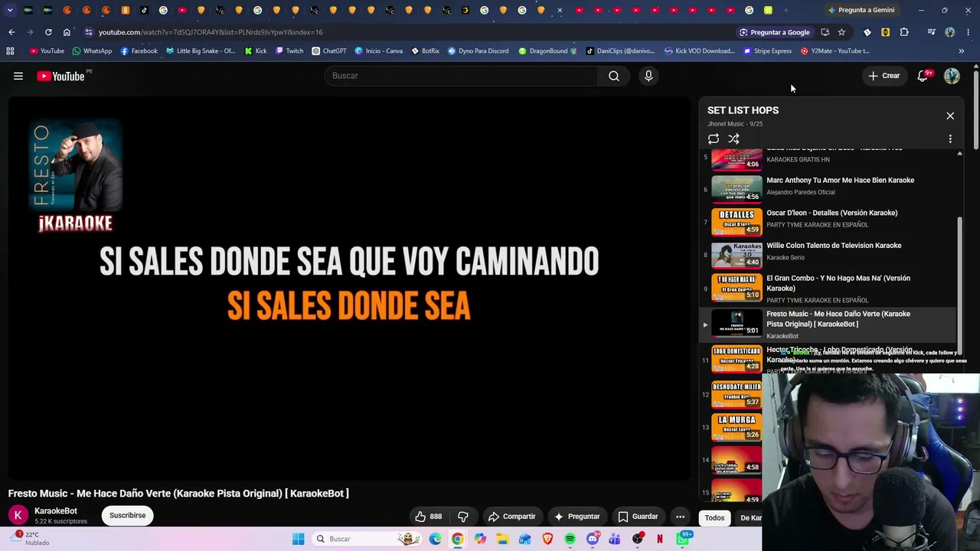
Task: Open the Pregunta a Gemini button
Action: tap(861, 10)
